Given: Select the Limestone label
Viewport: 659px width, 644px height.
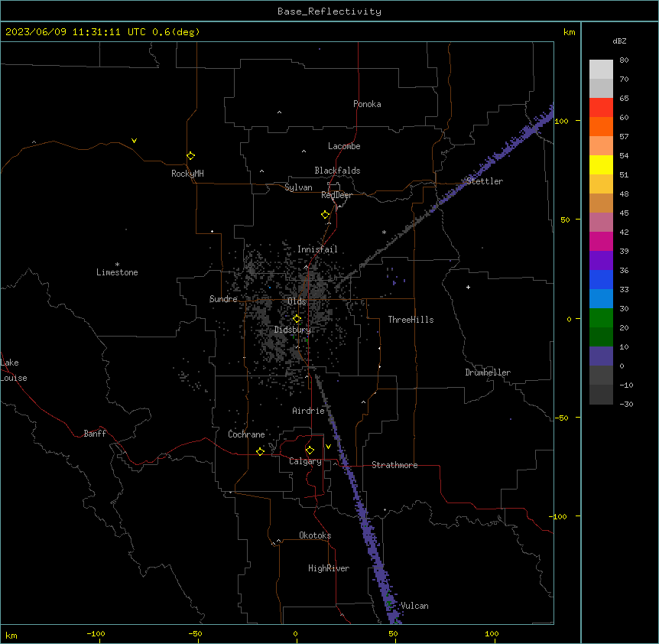Looking at the screenshot, I should point(117,272).
